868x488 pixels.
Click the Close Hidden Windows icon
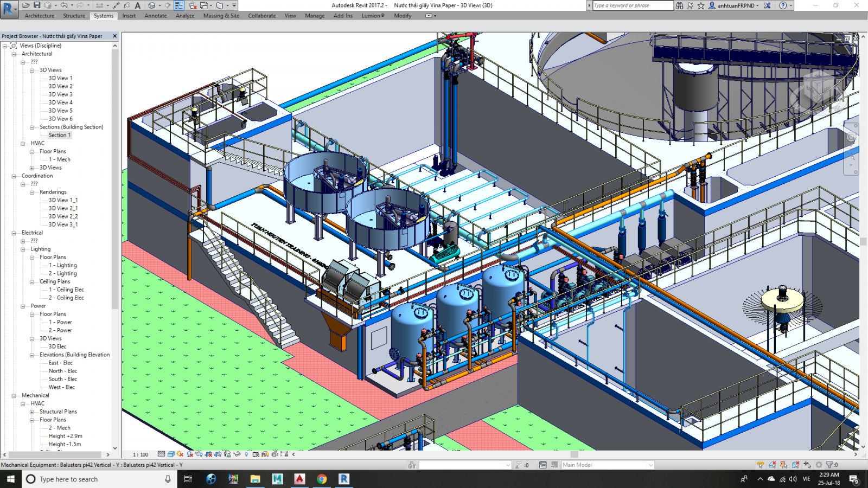tap(193, 5)
